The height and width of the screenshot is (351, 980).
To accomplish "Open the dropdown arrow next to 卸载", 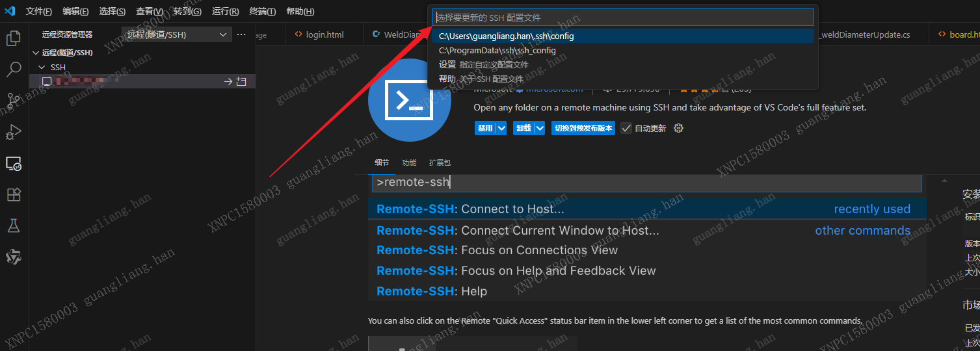I will click(540, 128).
